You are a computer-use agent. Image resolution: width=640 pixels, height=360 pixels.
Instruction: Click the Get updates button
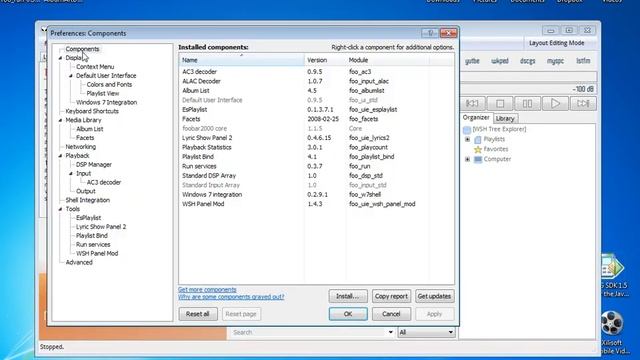pos(434,296)
